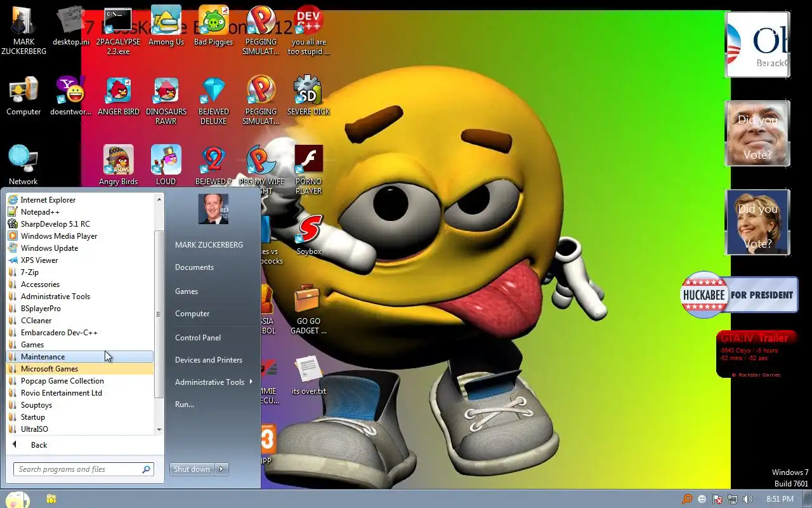
Task: Expand Rovio Entertainment Ltd folder
Action: [80, 392]
